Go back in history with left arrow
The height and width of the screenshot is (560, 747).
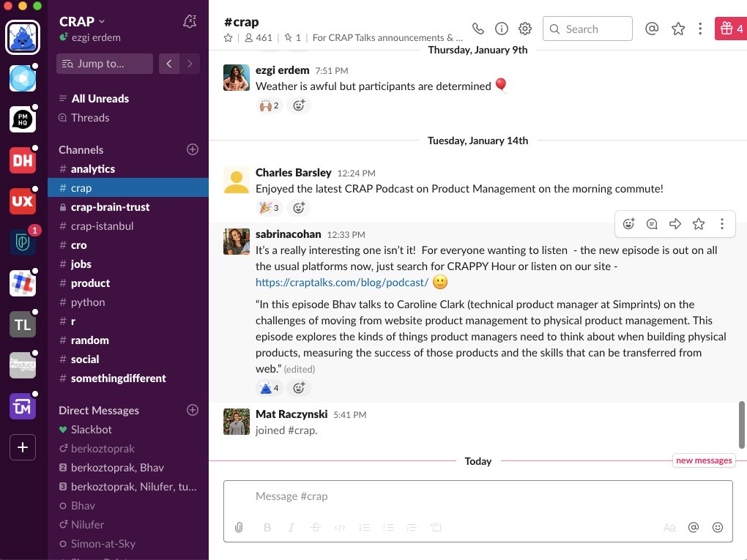[x=169, y=64]
